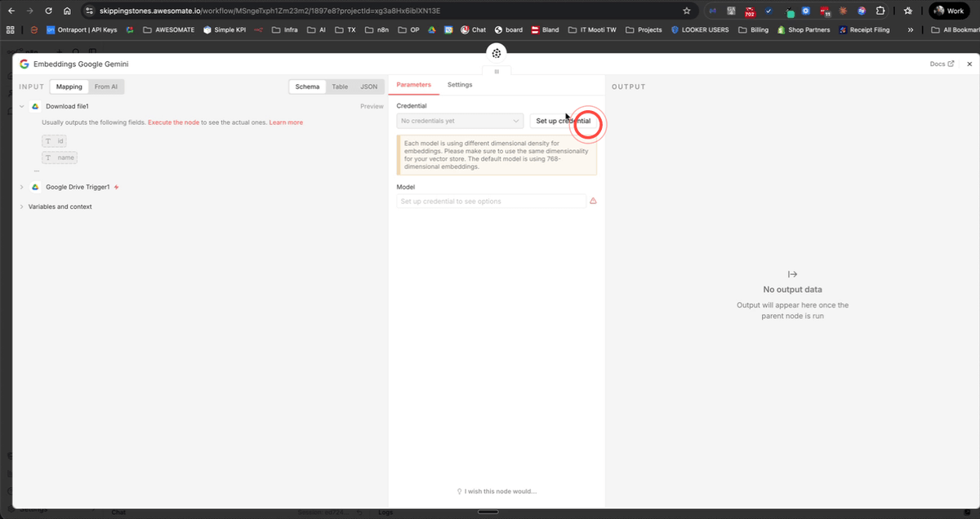Click the calendar extension icon with badge 11
980x519 pixels.
pyautogui.click(x=825, y=11)
